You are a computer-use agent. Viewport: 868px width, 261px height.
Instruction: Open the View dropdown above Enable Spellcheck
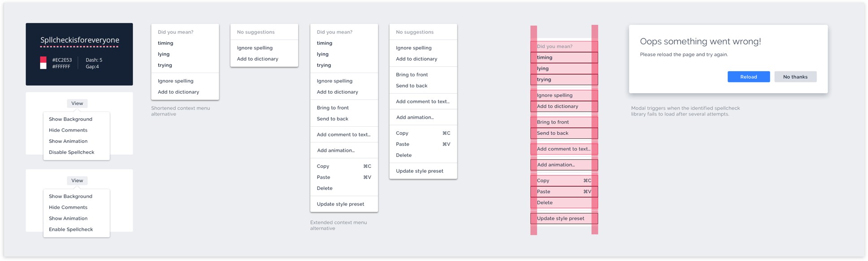coord(77,180)
